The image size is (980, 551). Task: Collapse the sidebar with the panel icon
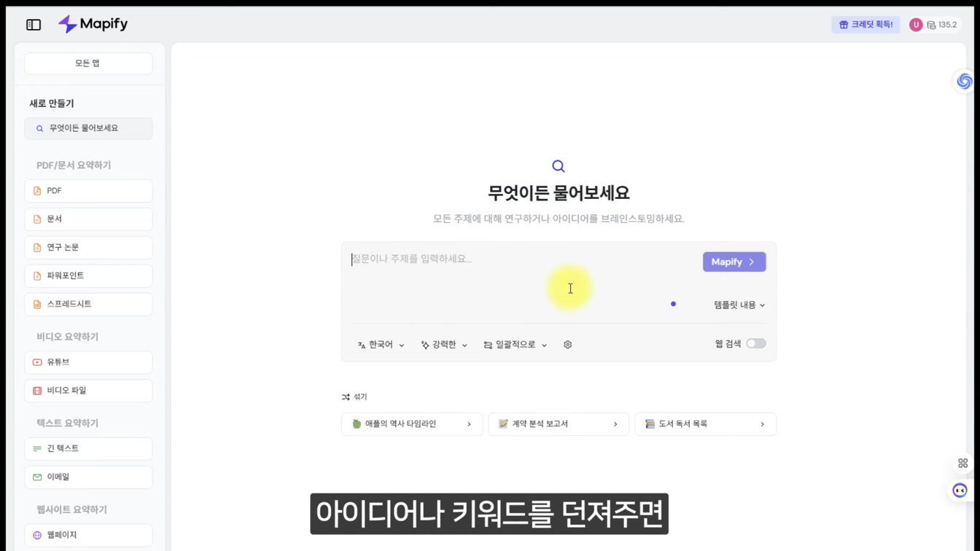click(x=34, y=25)
